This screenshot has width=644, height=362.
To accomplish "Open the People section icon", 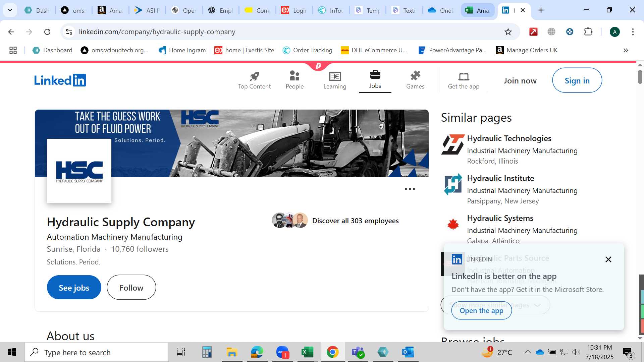I will [294, 76].
